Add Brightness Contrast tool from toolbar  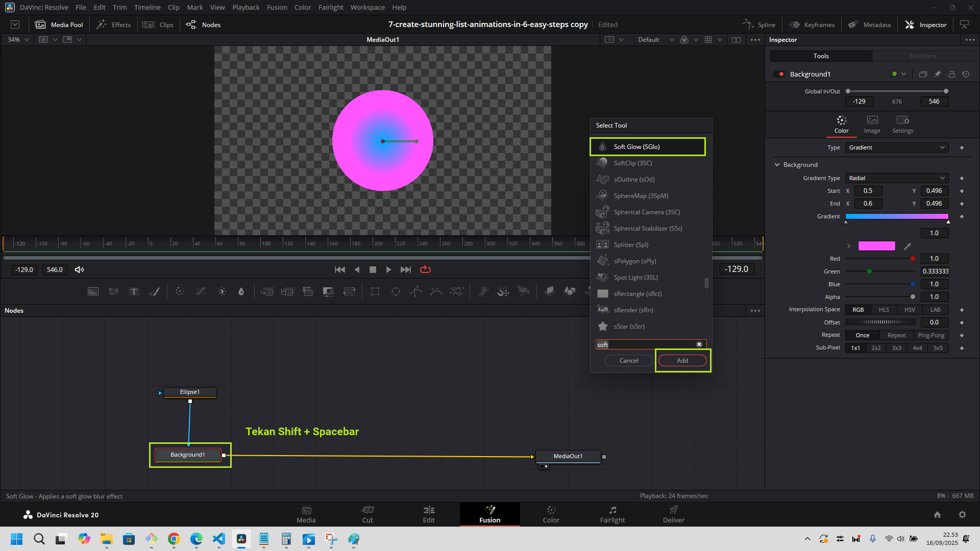pos(222,291)
